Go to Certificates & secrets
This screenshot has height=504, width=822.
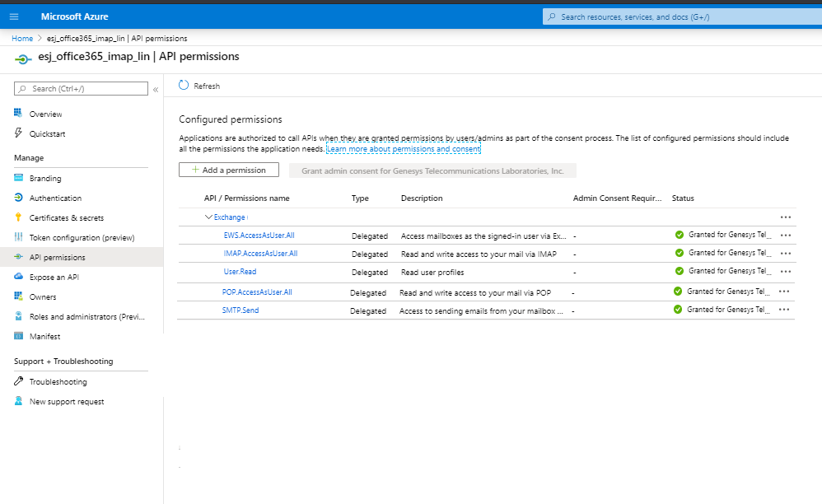(x=66, y=218)
